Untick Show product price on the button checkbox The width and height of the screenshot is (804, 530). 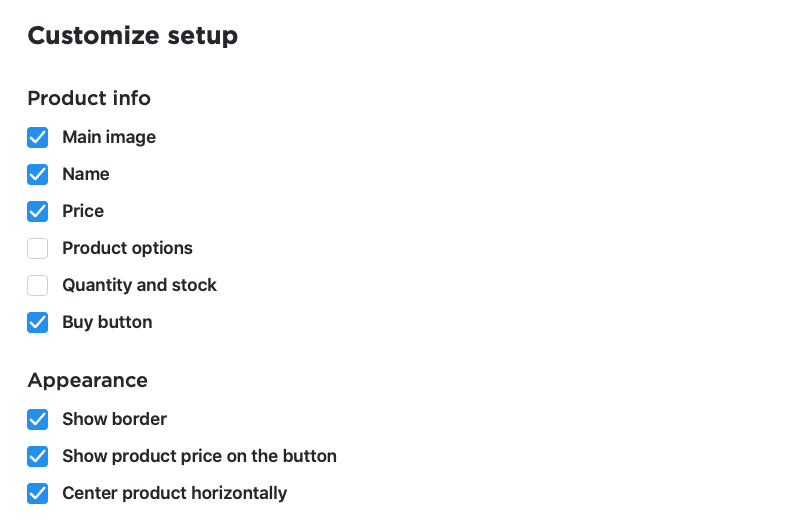click(x=38, y=456)
